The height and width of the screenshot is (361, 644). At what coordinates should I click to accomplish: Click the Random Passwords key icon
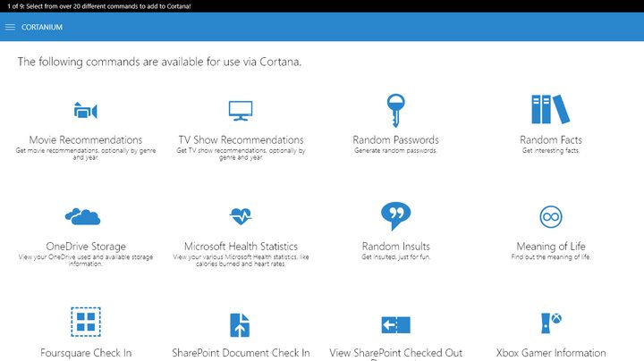tap(395, 110)
